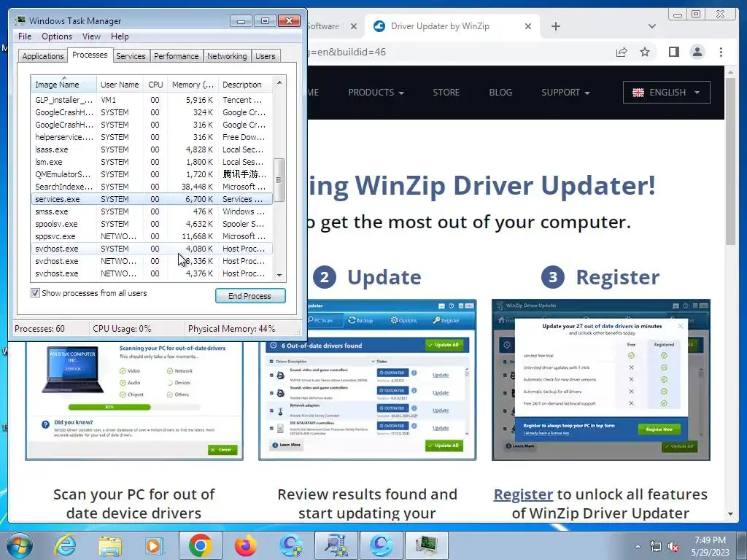The image size is (747, 560).
Task: Open the BLOG link
Action: point(500,93)
